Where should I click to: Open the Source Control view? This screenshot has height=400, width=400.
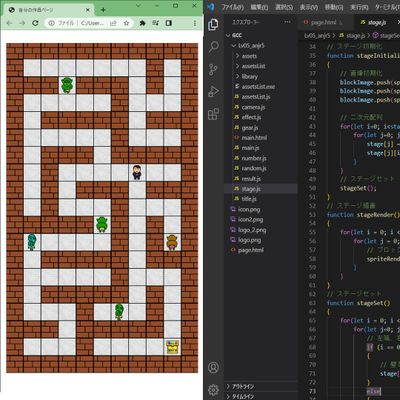213,69
